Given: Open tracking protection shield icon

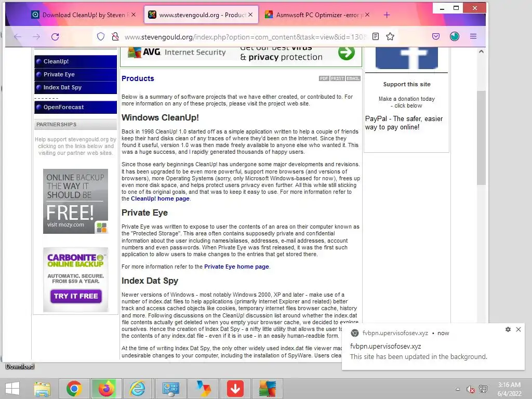Looking at the screenshot, I should pyautogui.click(x=101, y=36).
